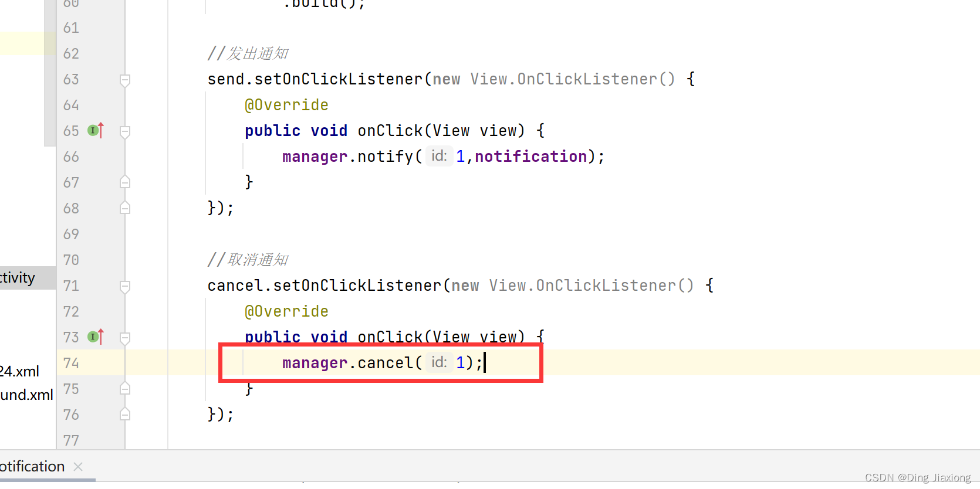Click the @Override annotation on line 64

pos(286,105)
